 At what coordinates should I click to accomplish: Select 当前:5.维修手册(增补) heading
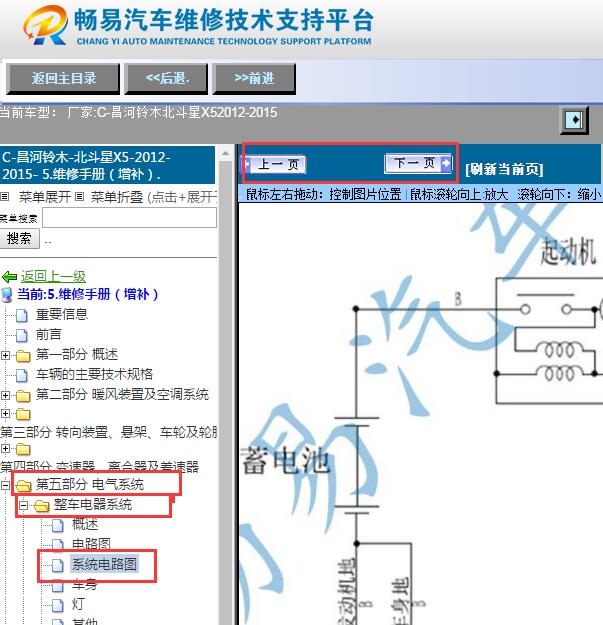(x=88, y=295)
